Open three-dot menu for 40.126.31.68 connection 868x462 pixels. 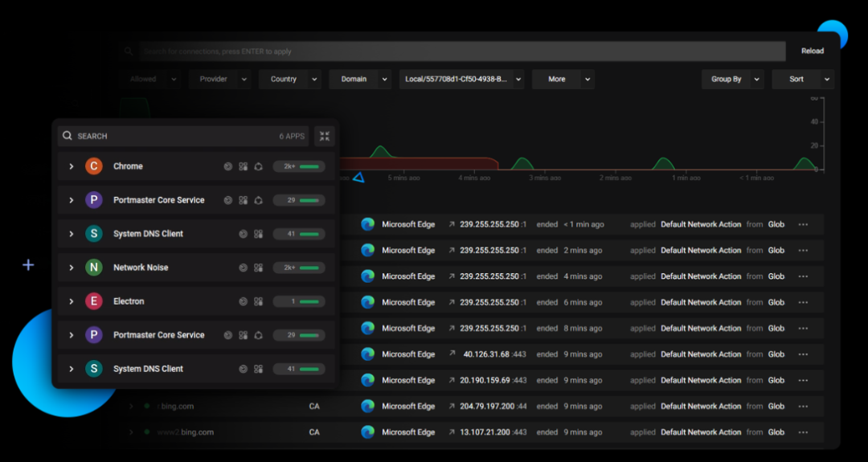point(803,354)
